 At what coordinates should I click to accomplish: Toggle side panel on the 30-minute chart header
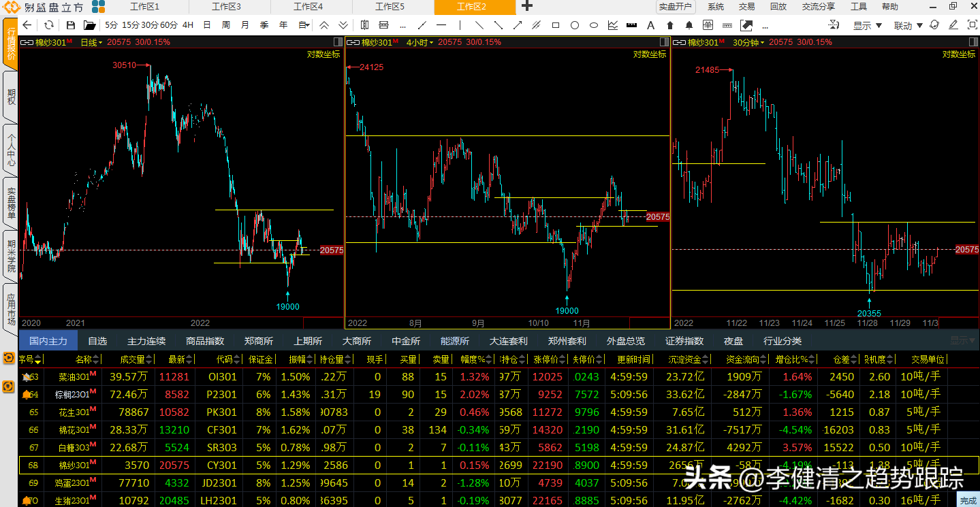[x=973, y=42]
